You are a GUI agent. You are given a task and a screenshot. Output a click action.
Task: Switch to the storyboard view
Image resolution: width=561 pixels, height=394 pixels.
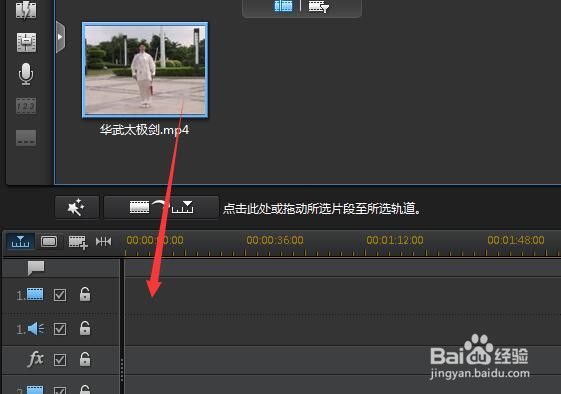49,242
